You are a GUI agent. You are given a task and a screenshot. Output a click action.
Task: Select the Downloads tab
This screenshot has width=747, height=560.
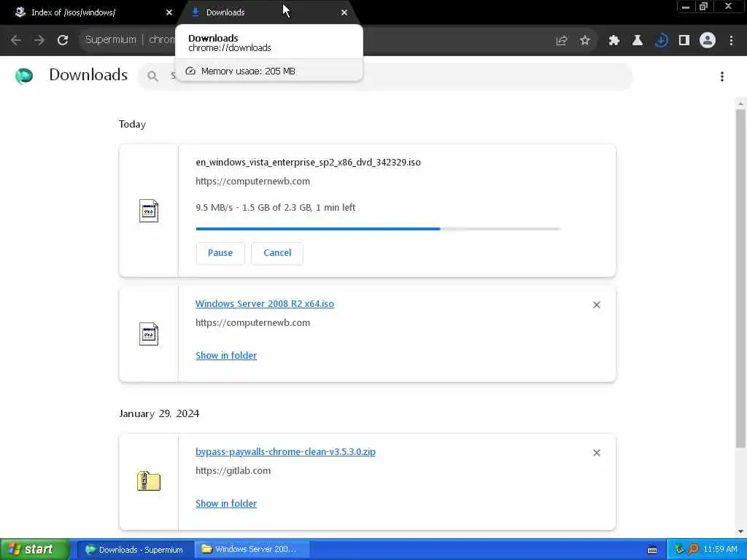click(x=268, y=12)
